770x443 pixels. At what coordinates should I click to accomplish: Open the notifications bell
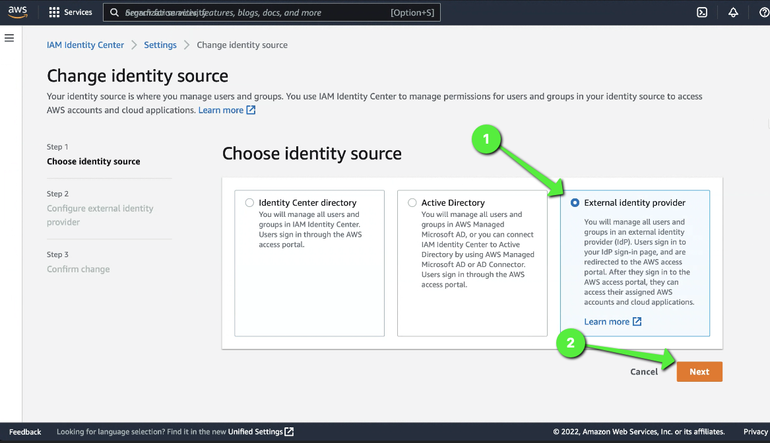733,12
